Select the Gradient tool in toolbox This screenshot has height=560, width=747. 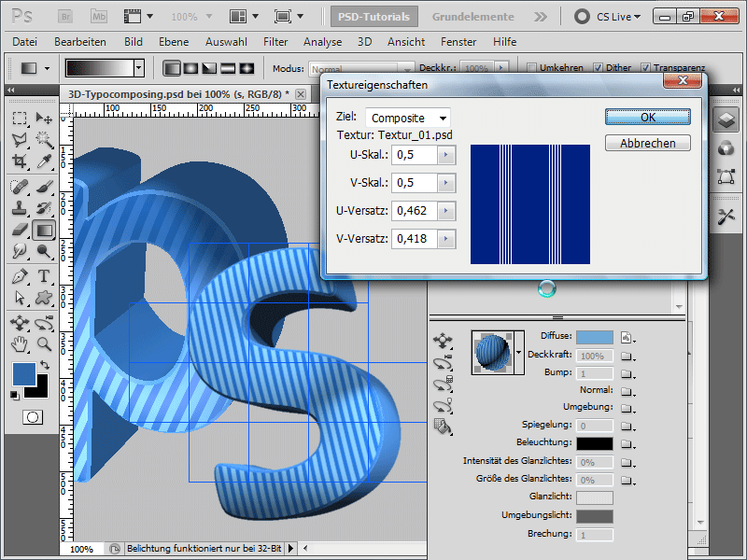(44, 230)
